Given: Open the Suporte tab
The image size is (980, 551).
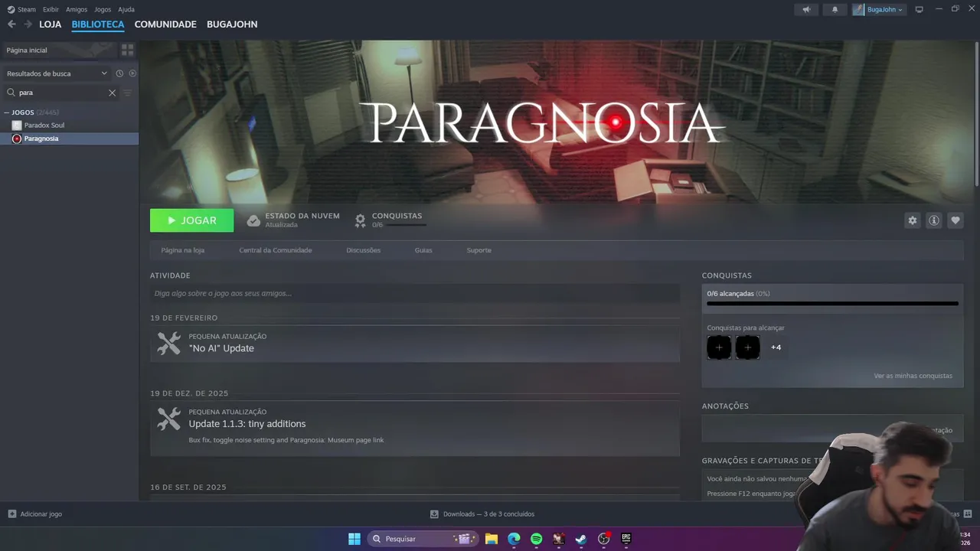Looking at the screenshot, I should coord(479,250).
